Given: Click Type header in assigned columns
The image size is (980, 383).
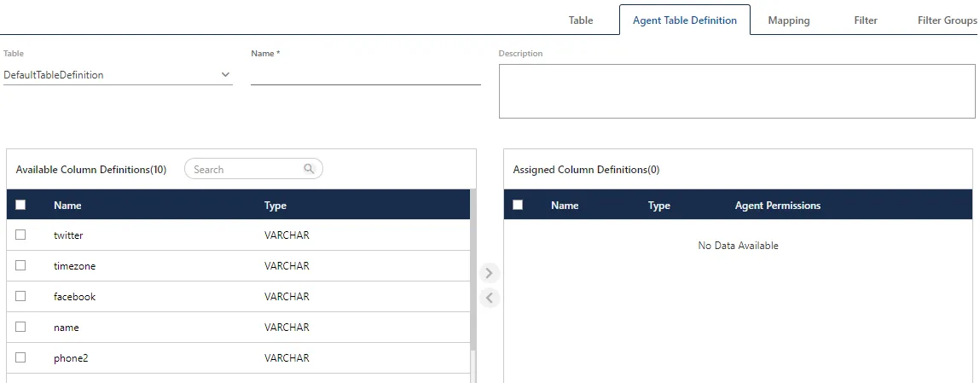Looking at the screenshot, I should point(658,205).
